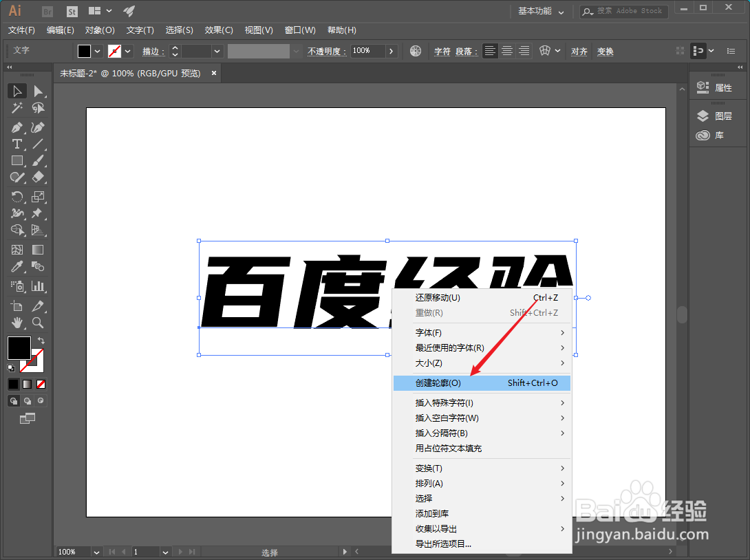Select the Shape Builder tool
750x560 pixels.
tap(17, 230)
